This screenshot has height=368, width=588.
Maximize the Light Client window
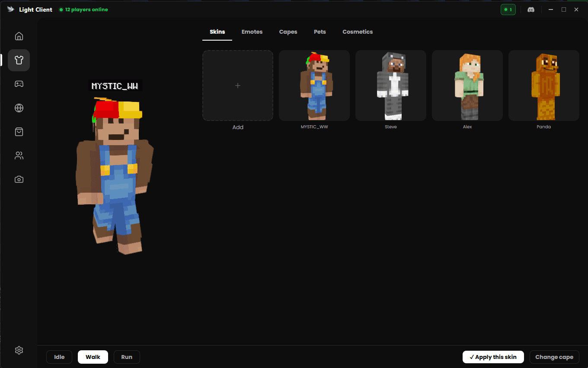(564, 10)
